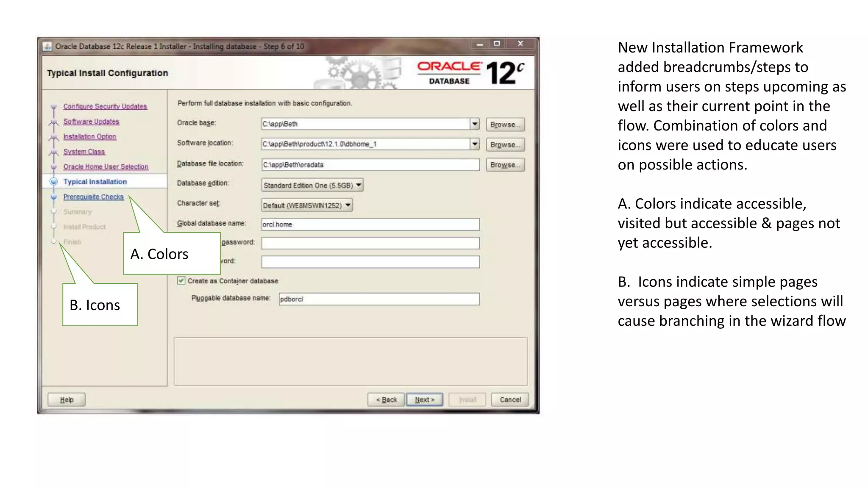Toggle Create as Container database checkbox
Image resolution: width=868 pixels, height=488 pixels.
[x=181, y=280]
